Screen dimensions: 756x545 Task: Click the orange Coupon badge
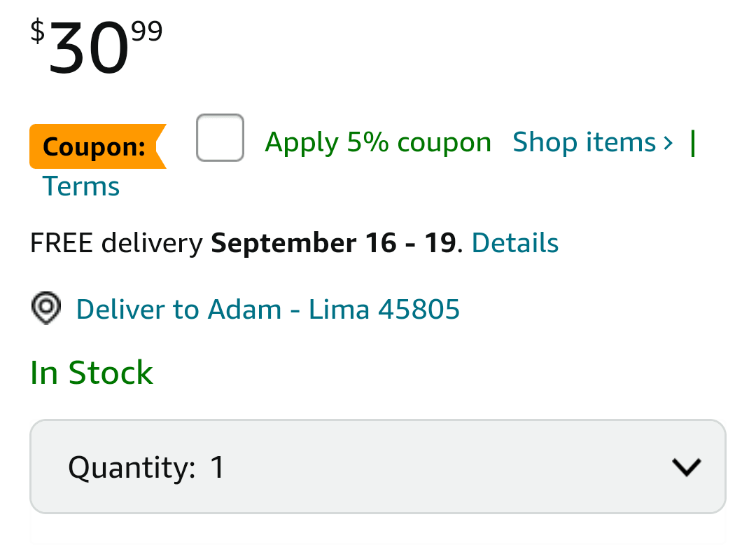(x=99, y=146)
